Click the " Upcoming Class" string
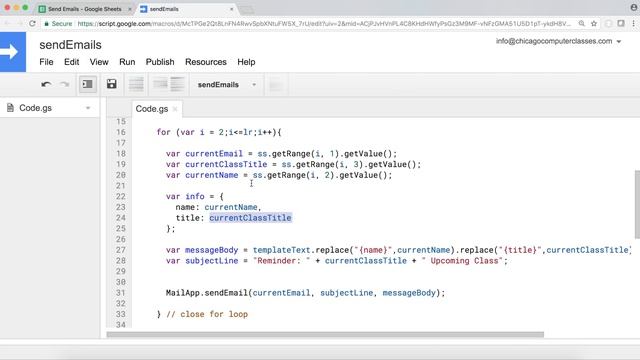This screenshot has height=360, width=640. point(462,261)
